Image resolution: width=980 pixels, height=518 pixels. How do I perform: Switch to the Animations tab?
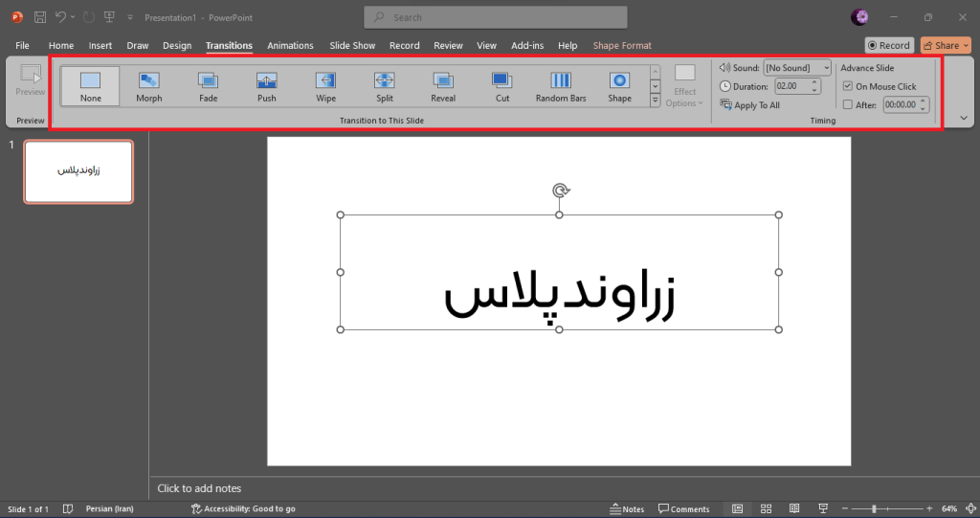click(290, 45)
